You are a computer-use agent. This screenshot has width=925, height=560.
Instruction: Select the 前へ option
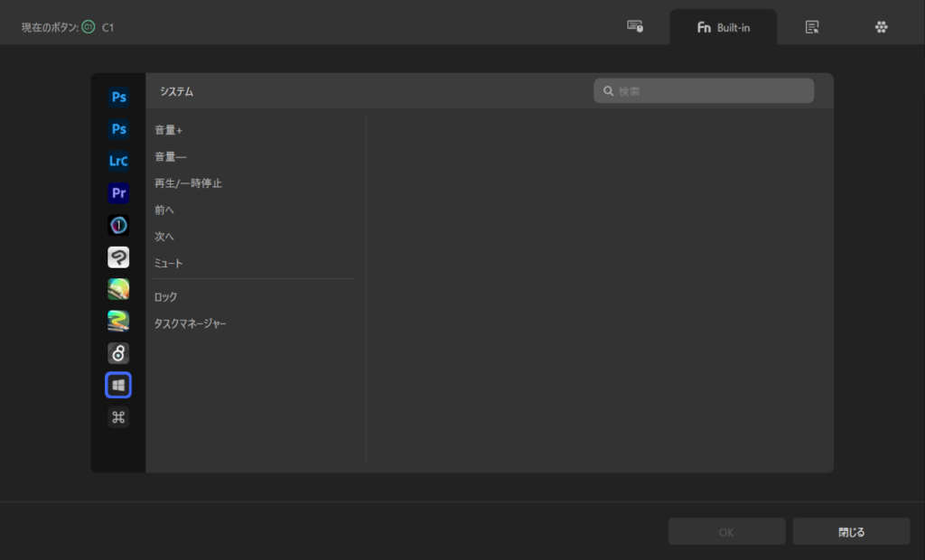(x=164, y=210)
